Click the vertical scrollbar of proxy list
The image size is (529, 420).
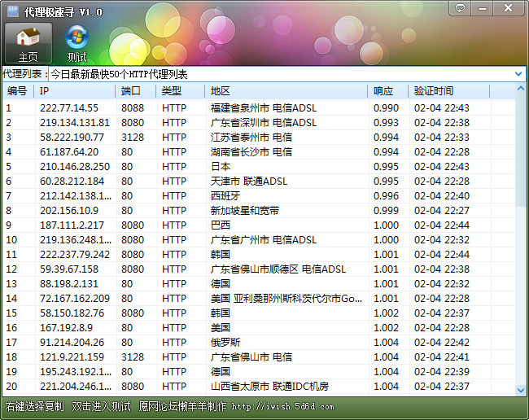(521, 244)
